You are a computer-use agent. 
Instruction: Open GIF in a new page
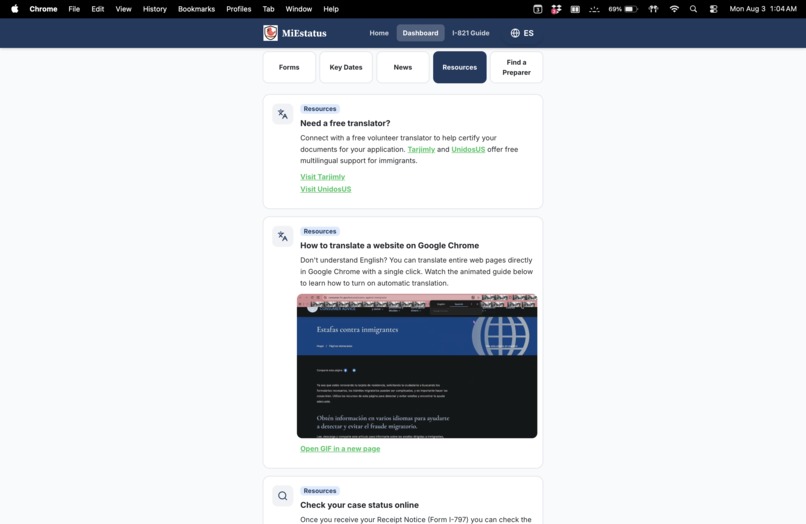[340, 448]
